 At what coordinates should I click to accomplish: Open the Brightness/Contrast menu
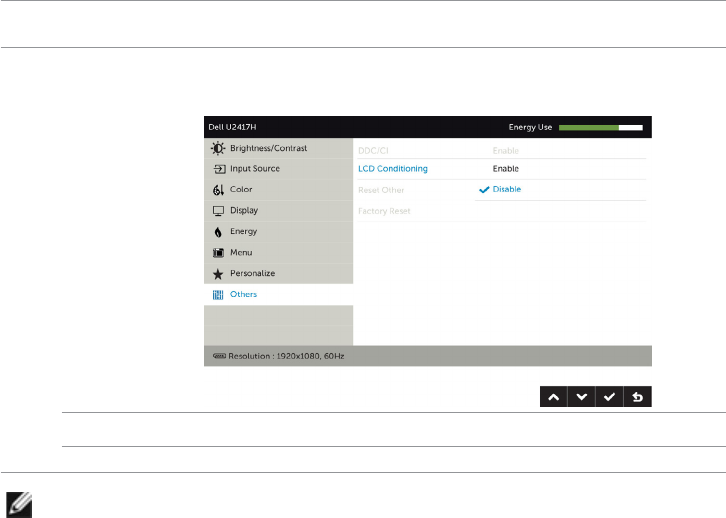point(278,148)
